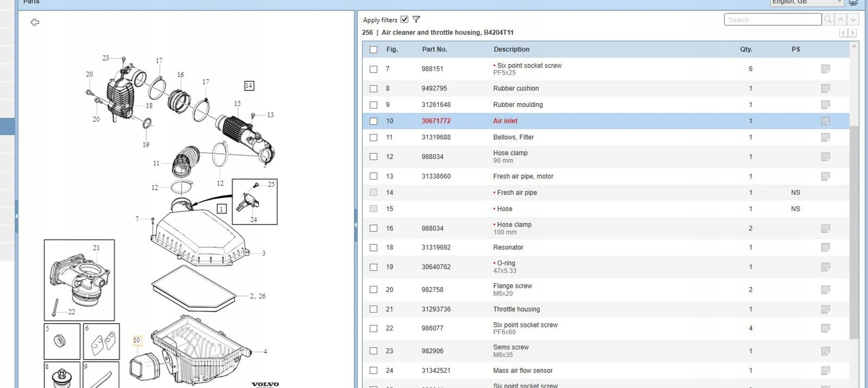This screenshot has width=868, height=388.
Task: Go to next section with right chevron
Action: (x=852, y=33)
